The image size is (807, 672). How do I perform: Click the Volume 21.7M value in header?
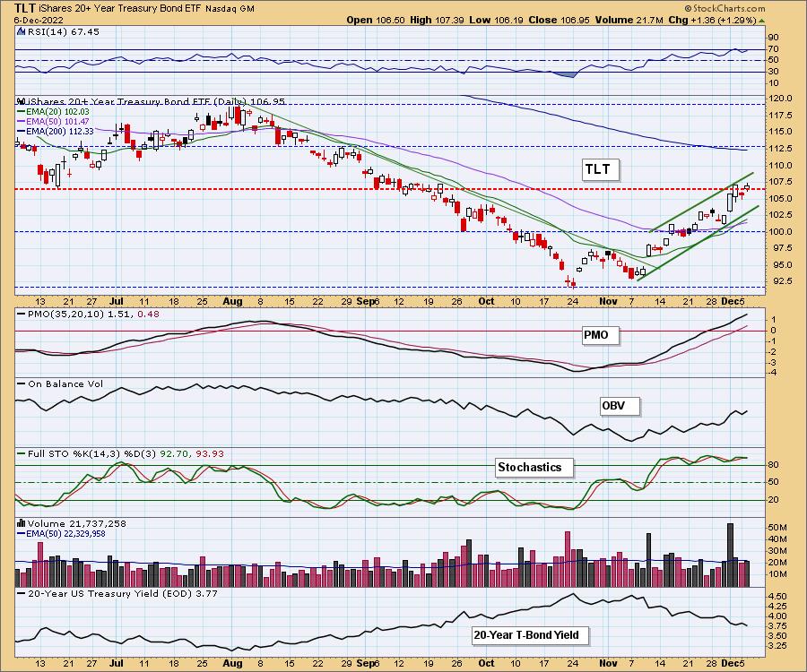pyautogui.click(x=629, y=20)
